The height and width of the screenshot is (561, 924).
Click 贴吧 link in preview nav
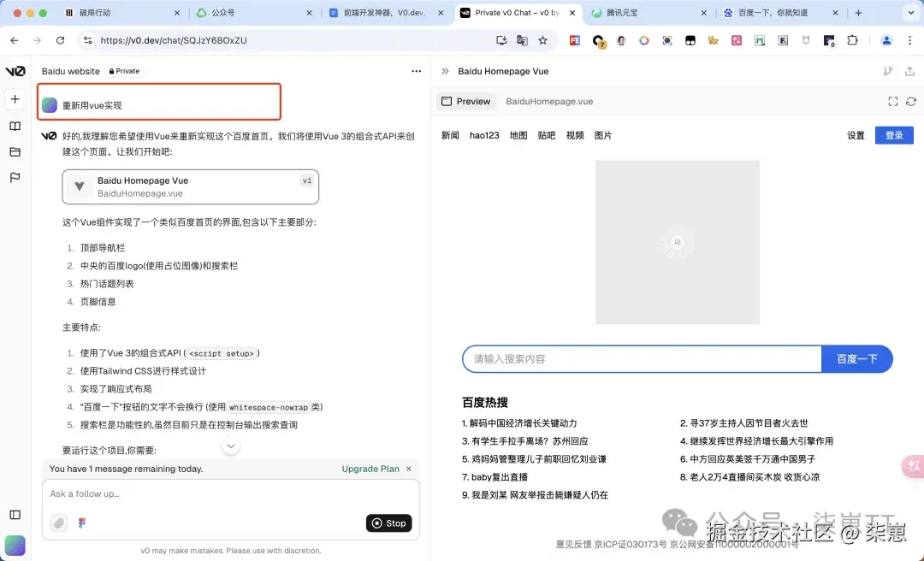coord(547,135)
